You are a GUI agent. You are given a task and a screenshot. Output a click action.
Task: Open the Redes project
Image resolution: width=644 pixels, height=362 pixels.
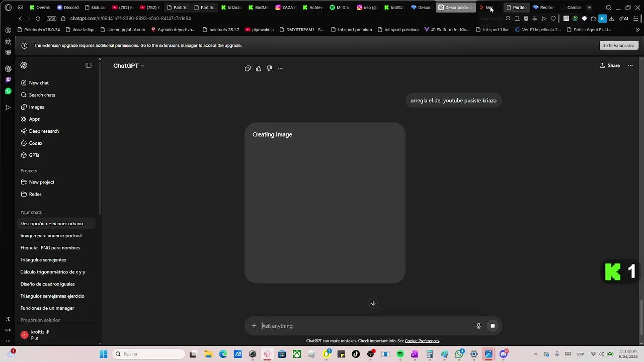[56, 194]
